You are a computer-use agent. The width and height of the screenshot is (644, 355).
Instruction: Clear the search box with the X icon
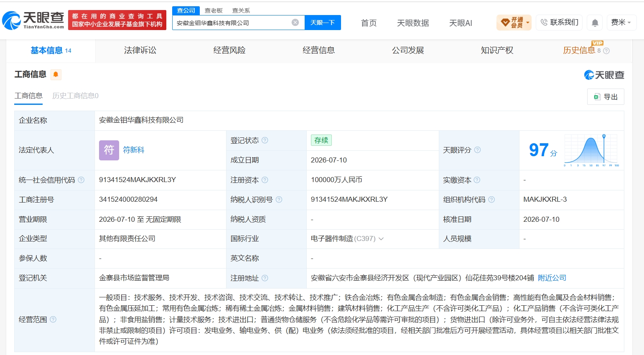(295, 23)
